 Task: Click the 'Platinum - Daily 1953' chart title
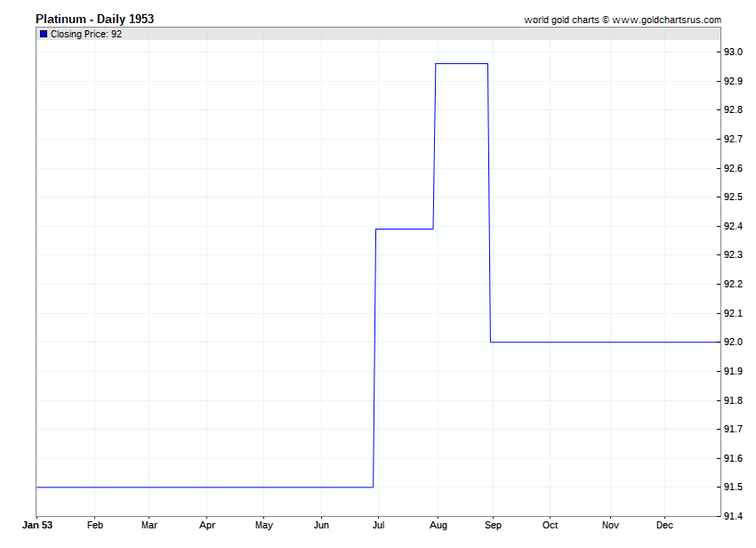(x=94, y=19)
